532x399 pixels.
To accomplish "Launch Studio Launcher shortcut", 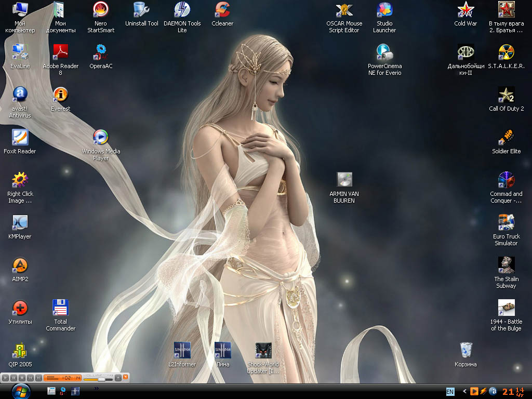I will point(384,17).
